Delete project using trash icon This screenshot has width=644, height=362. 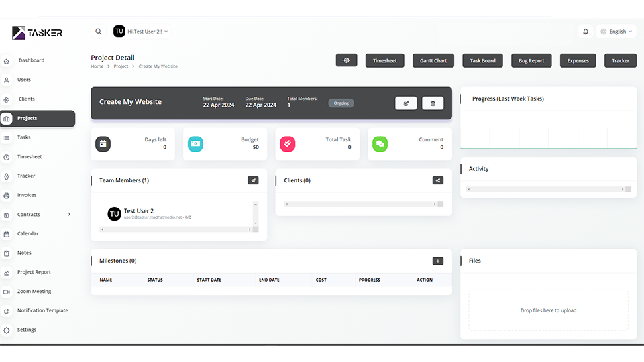click(x=433, y=103)
